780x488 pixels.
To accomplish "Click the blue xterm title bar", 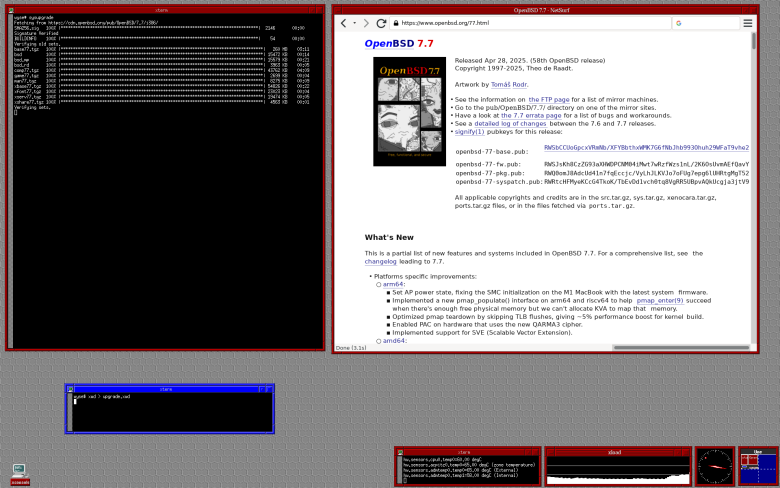I will pyautogui.click(x=166, y=389).
